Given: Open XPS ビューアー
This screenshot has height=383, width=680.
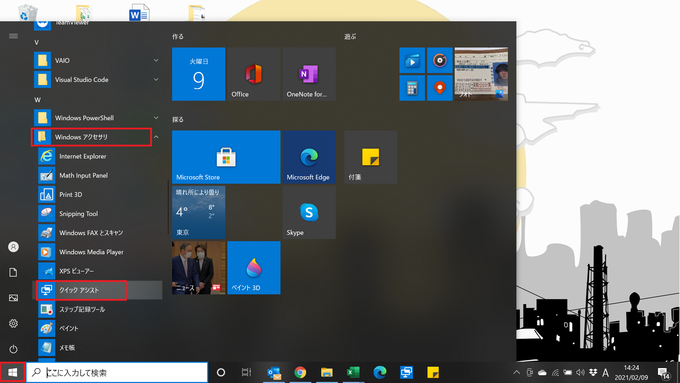Looking at the screenshot, I should [x=98, y=271].
